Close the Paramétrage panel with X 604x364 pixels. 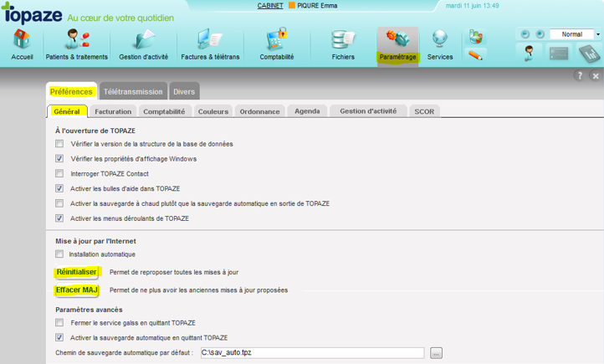coord(596,76)
